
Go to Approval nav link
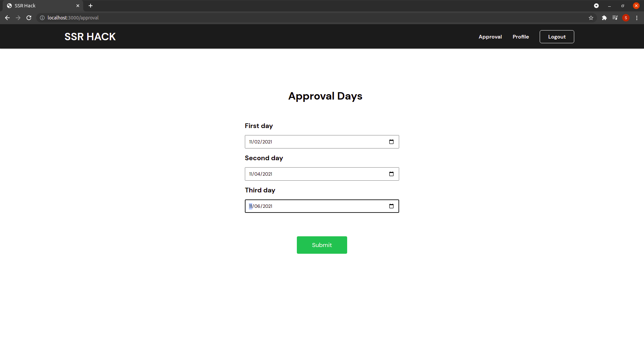[490, 37]
